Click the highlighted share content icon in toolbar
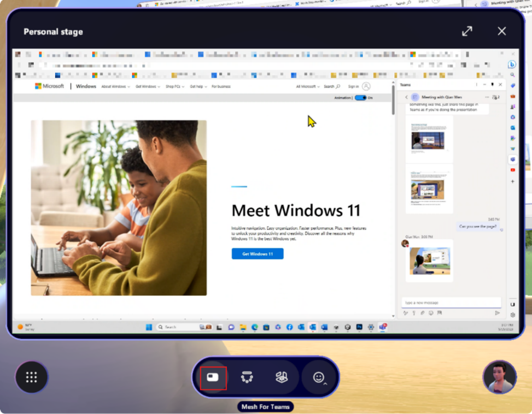Viewport: 532px width, 414px height. click(x=213, y=377)
